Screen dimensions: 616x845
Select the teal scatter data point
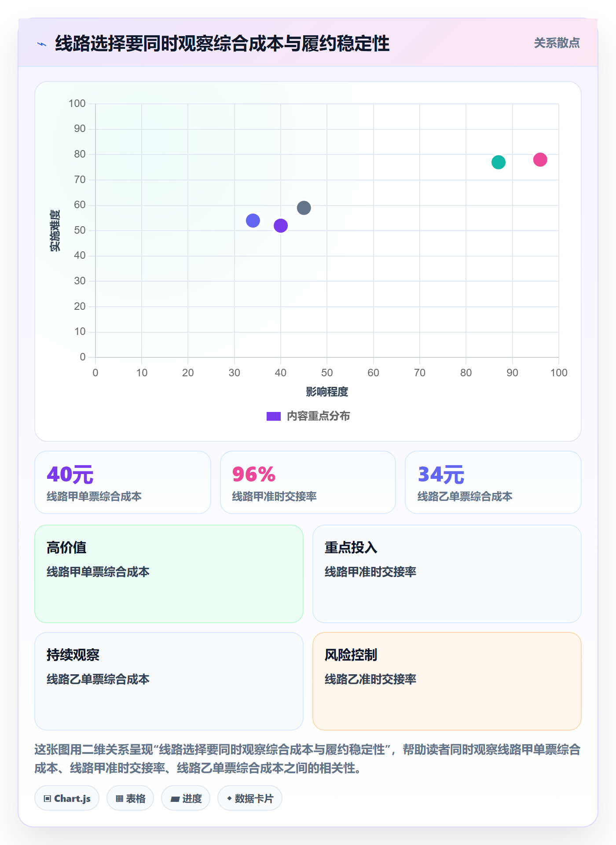pyautogui.click(x=498, y=162)
